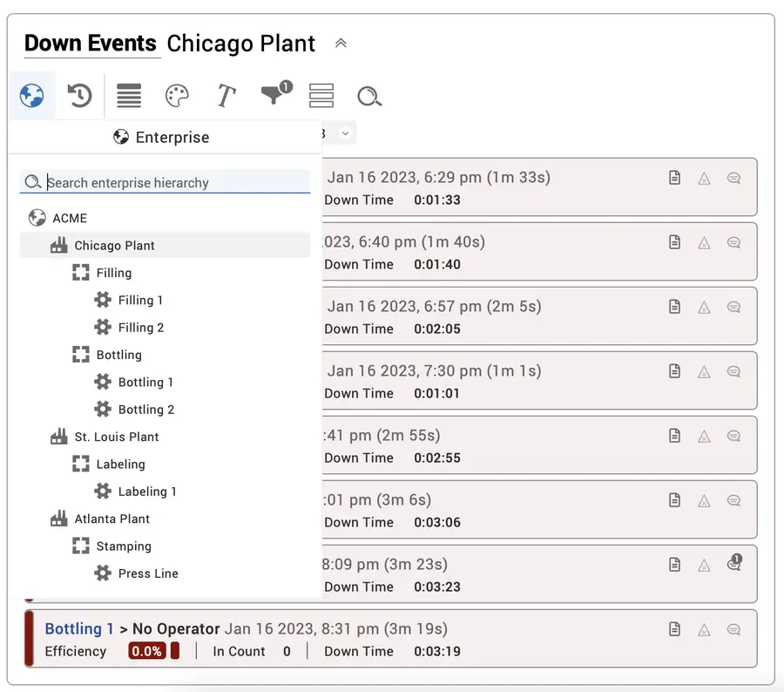
Task: Click the magnifier search icon in toolbar
Action: click(369, 96)
